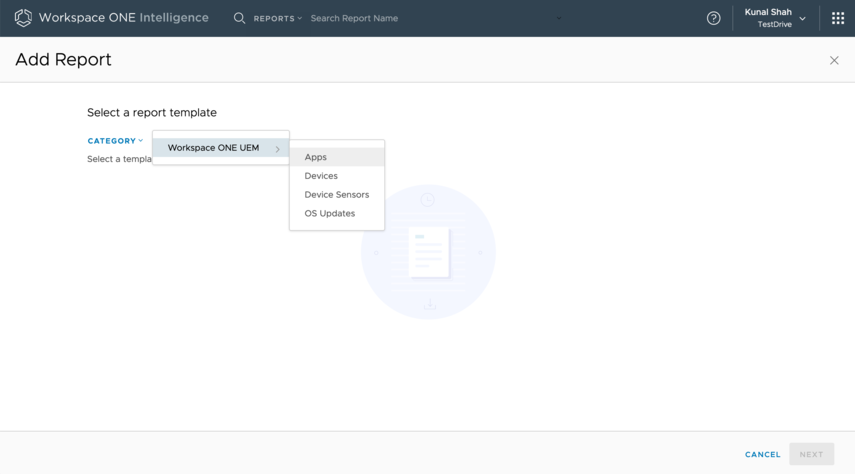The width and height of the screenshot is (855, 474).
Task: Focus the Search Report Name field
Action: pyautogui.click(x=420, y=18)
